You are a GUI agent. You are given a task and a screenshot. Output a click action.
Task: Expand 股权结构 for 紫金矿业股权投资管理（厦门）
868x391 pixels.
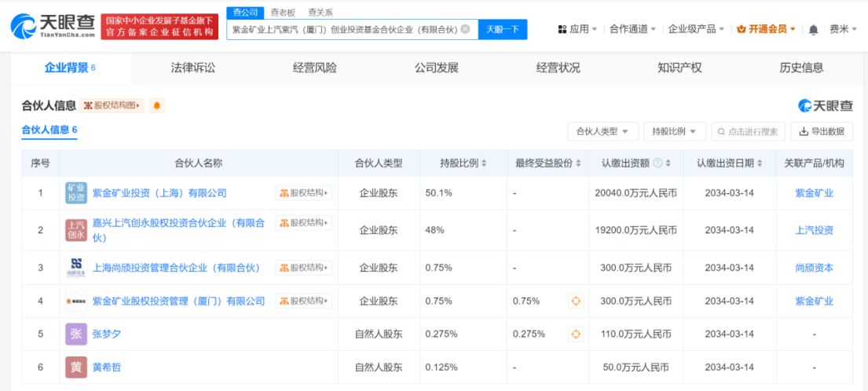[x=303, y=301]
